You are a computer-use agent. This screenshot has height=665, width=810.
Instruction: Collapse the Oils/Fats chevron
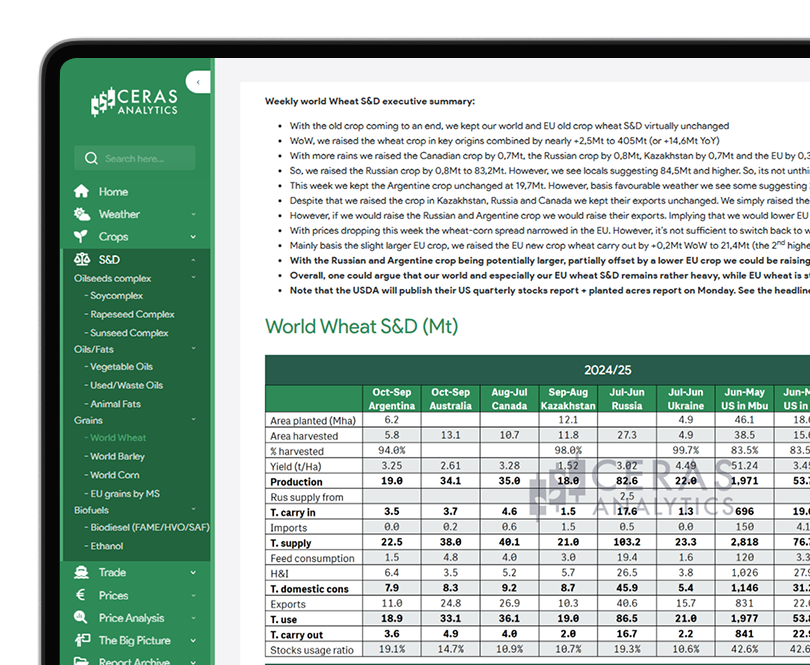coord(193,349)
